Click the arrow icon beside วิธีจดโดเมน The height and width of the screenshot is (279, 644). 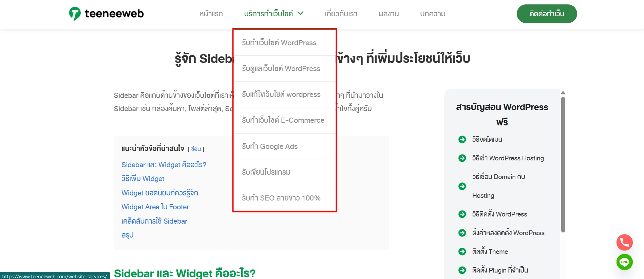462,139
